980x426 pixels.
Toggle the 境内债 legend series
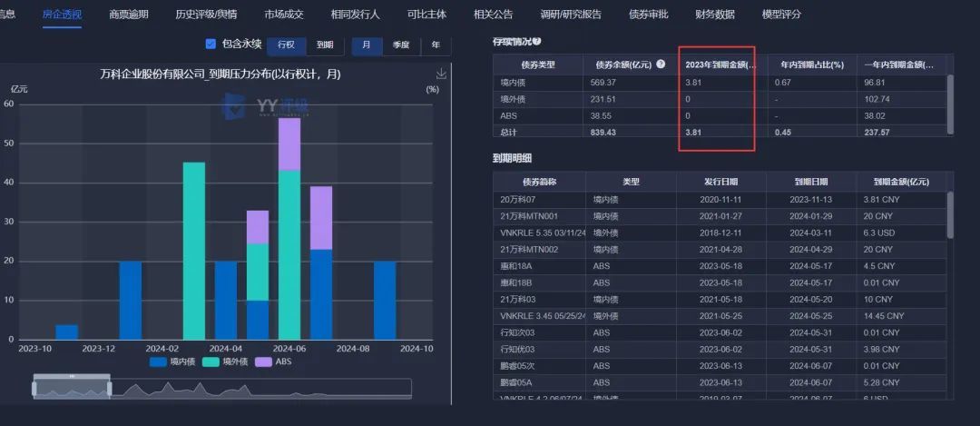pyautogui.click(x=171, y=362)
